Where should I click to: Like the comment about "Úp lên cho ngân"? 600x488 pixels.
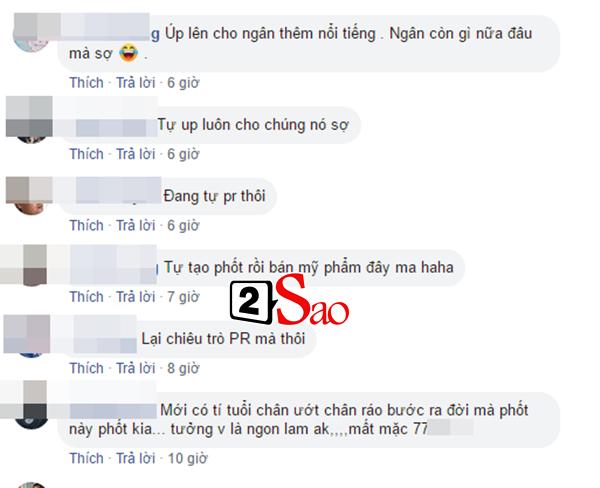[x=86, y=83]
